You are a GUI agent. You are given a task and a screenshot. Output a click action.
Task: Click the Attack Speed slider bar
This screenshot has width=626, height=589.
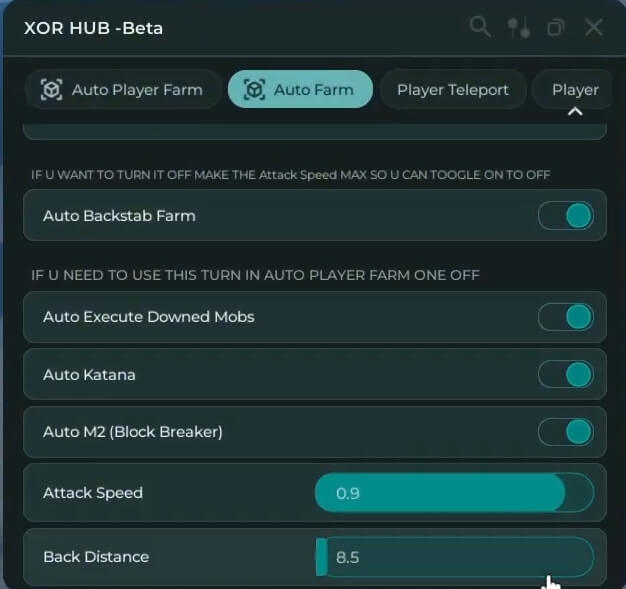click(x=454, y=493)
